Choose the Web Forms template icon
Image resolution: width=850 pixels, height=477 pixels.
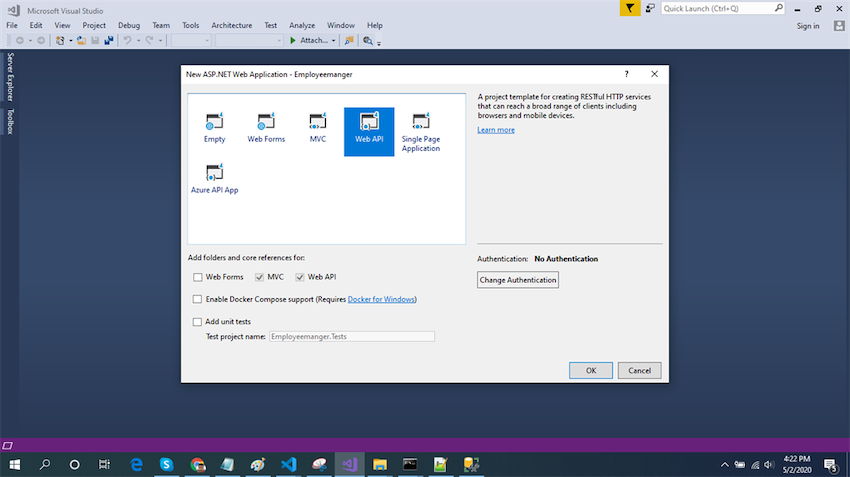266,129
